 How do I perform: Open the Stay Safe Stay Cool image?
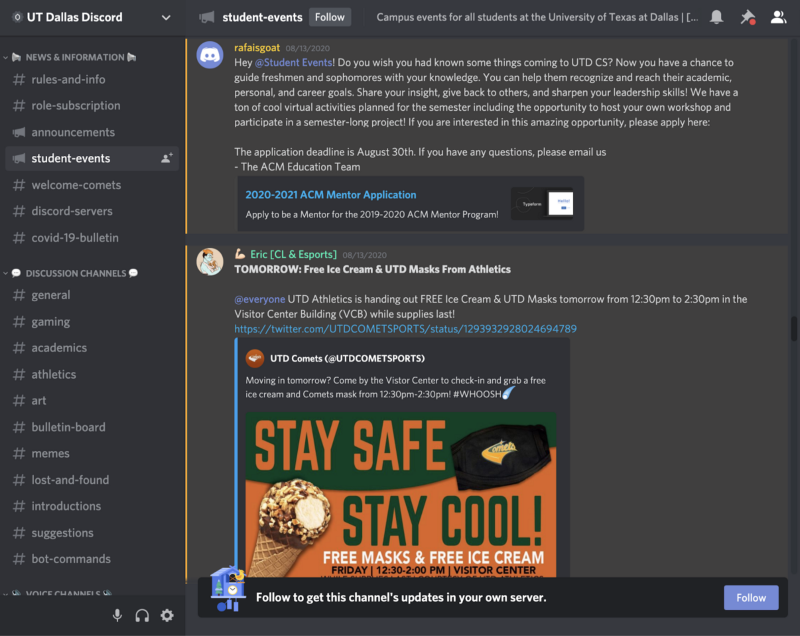point(401,495)
